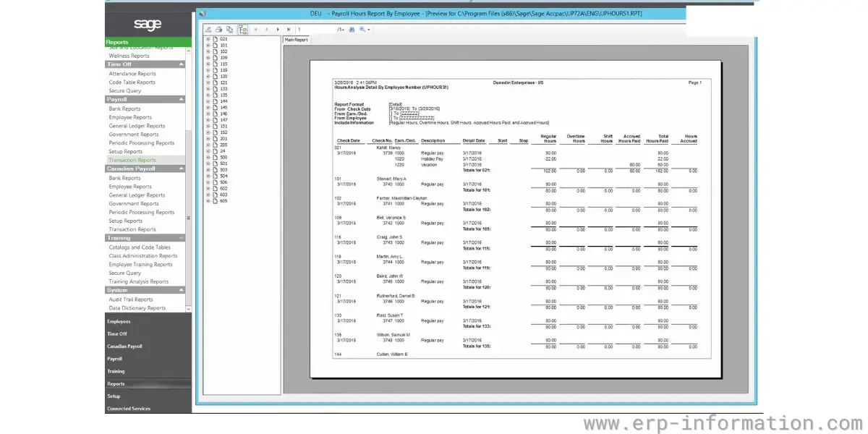Image resolution: width=868 pixels, height=434 pixels.
Task: Select page icon of tree node 147
Action: 215,120
